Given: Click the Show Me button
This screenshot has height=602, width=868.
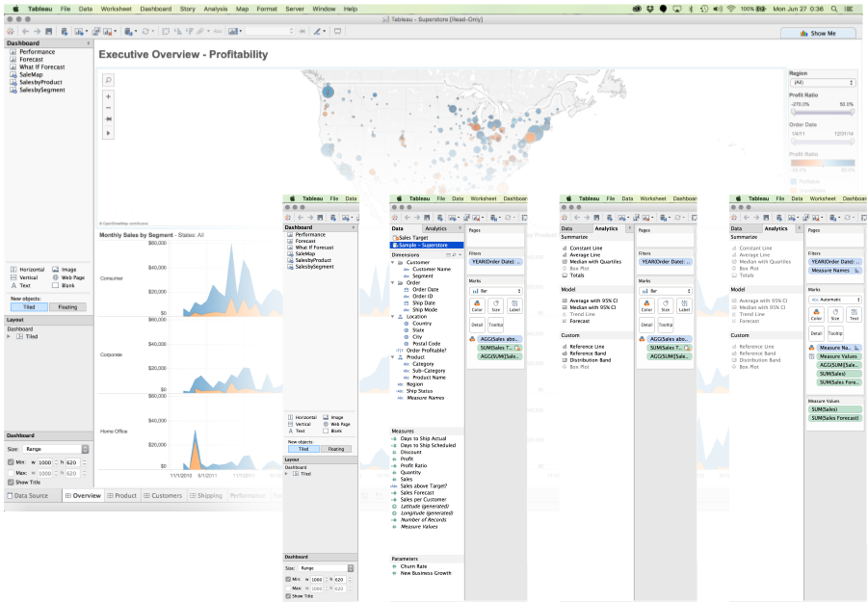Looking at the screenshot, I should point(818,33).
